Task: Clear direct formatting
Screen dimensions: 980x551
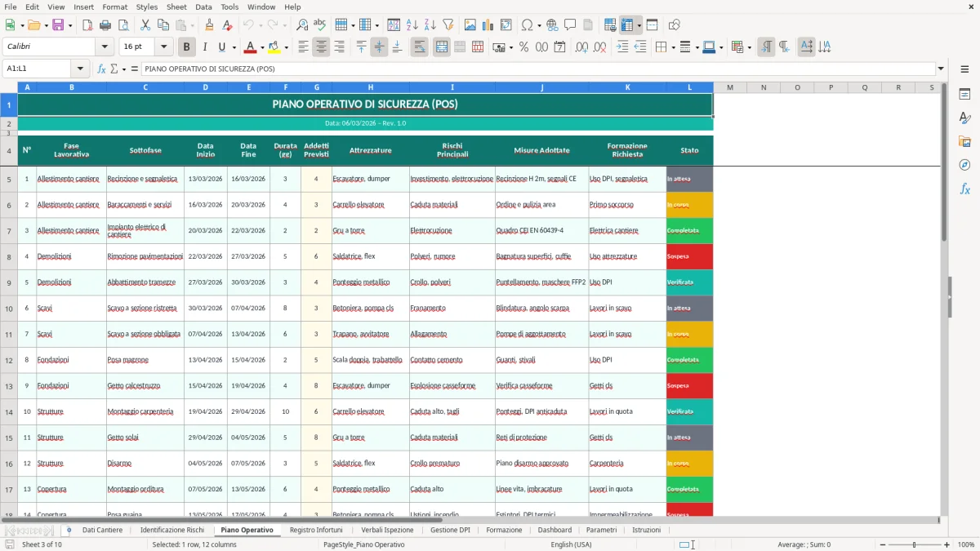Action: [x=227, y=25]
